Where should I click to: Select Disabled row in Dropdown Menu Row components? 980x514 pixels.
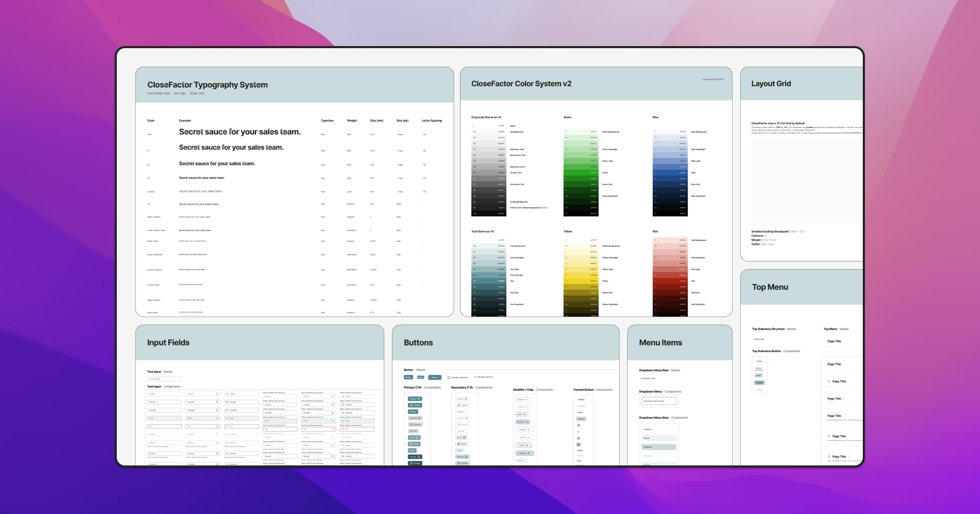coord(659,456)
